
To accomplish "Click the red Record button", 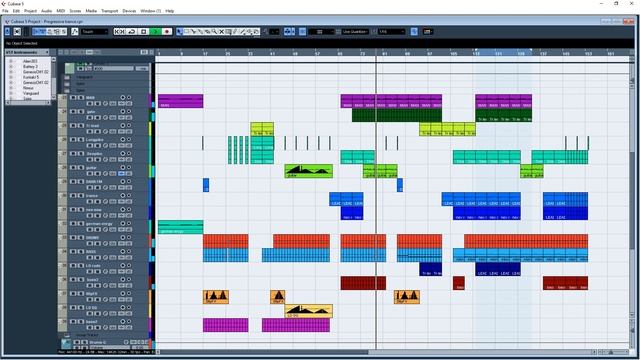I will [167, 31].
